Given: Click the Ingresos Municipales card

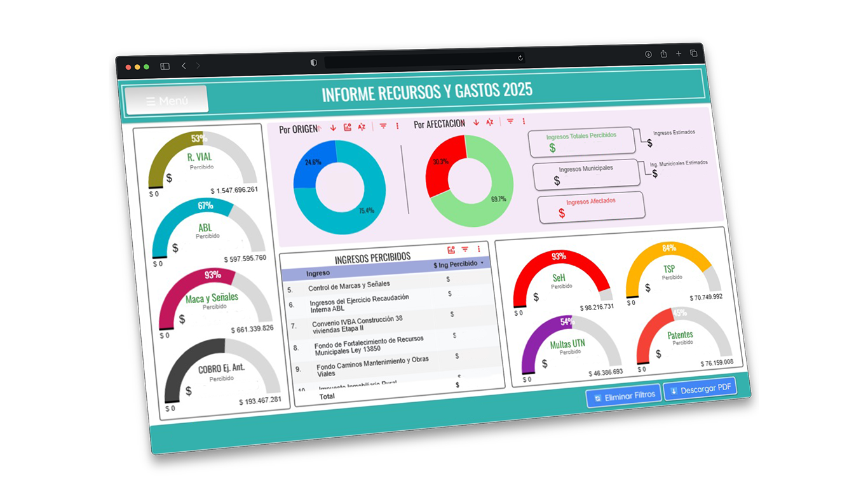Looking at the screenshot, I should click(587, 174).
